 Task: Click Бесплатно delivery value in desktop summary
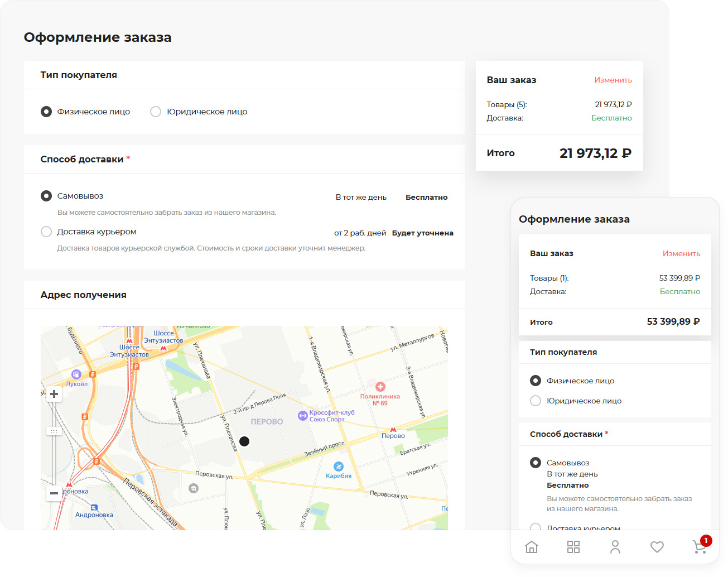pyautogui.click(x=611, y=118)
